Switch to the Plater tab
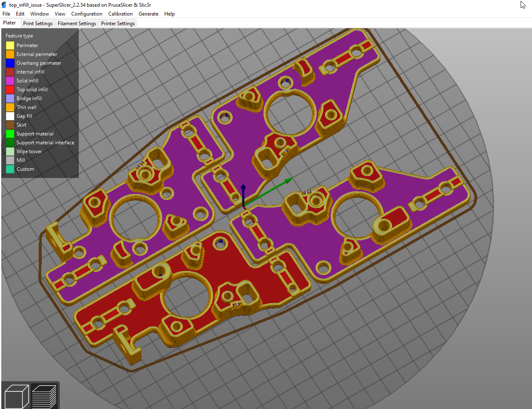 pyautogui.click(x=10, y=23)
